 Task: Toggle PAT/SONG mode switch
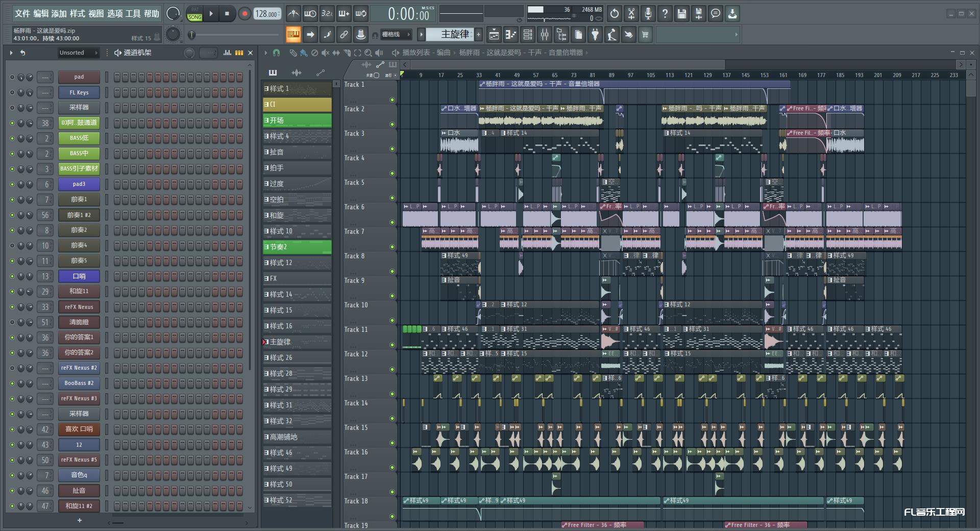195,14
